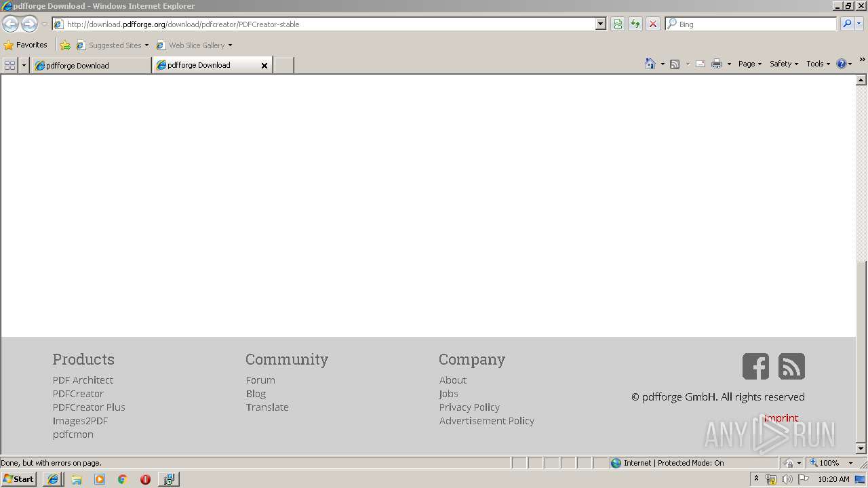This screenshot has width=868, height=488.
Task: Launch Opera from the taskbar
Action: point(145,479)
